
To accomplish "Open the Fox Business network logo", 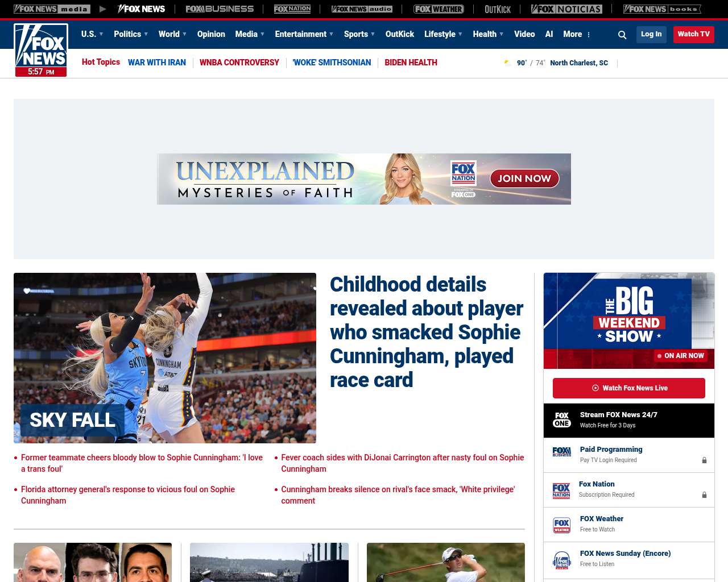I will tap(220, 9).
